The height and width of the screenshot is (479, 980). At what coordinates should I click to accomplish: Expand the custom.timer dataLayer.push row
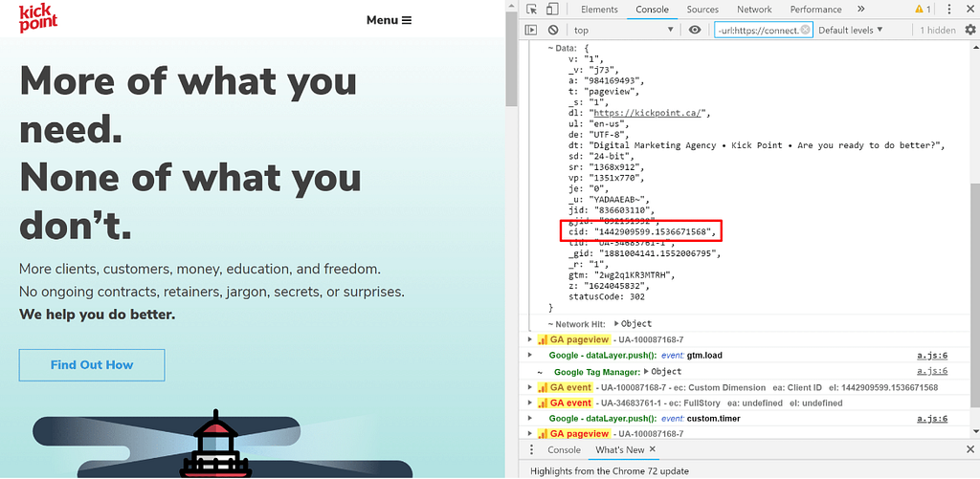[530, 419]
